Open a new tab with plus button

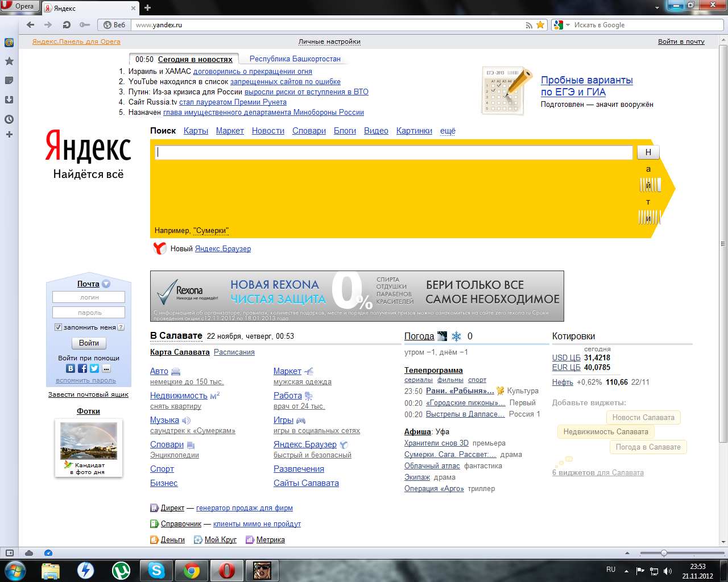[x=148, y=8]
